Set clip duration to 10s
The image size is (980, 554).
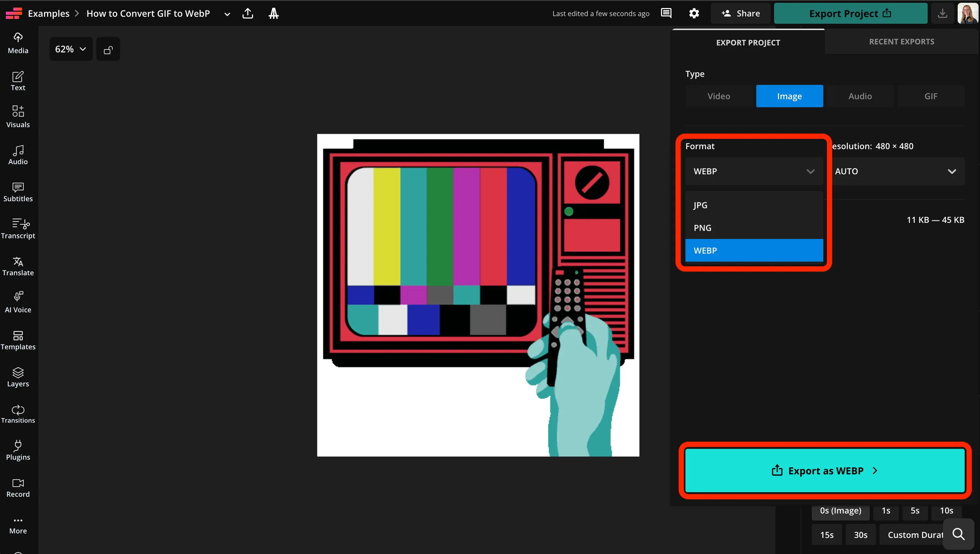(x=946, y=511)
